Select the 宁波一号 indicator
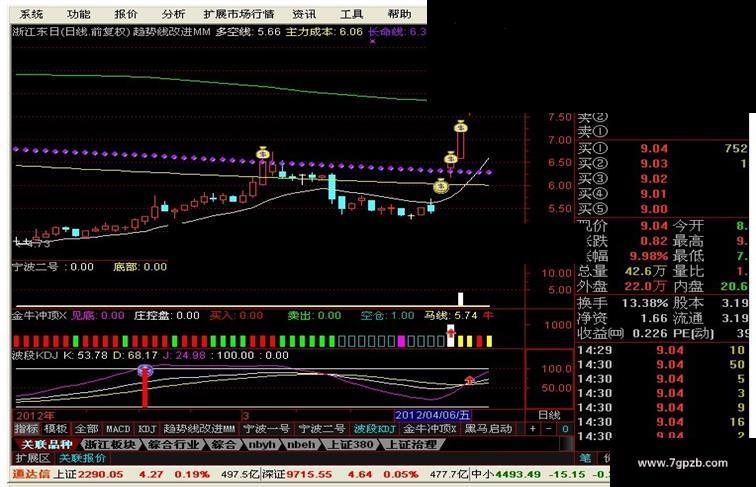 (x=266, y=429)
